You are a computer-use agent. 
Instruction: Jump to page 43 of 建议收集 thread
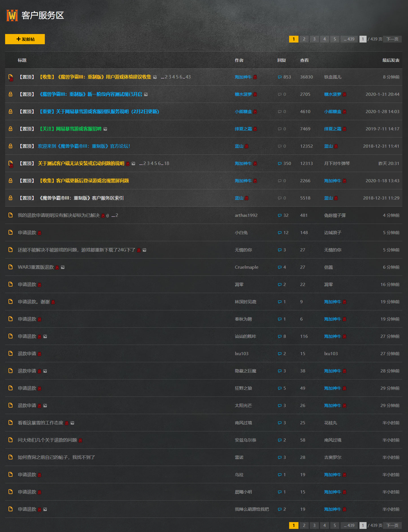point(188,77)
